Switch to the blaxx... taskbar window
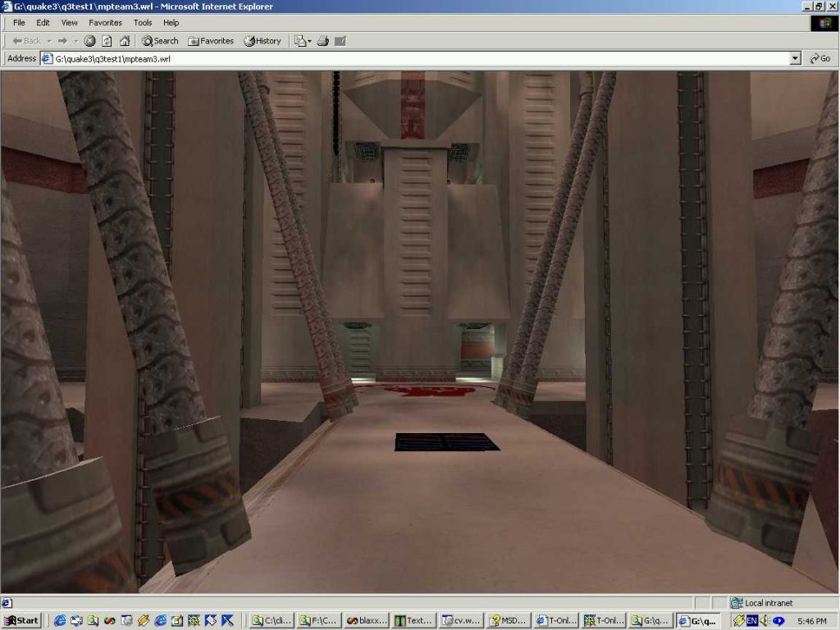 [367, 620]
